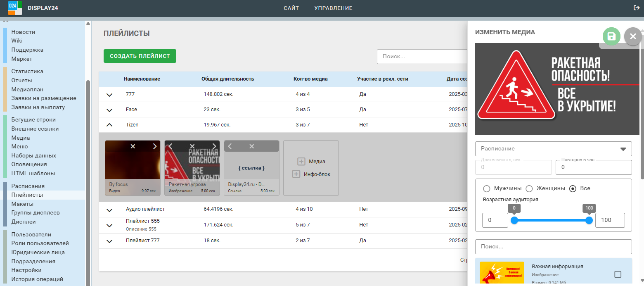Open the УПРАВЛЕНИЕ top menu

[333, 8]
